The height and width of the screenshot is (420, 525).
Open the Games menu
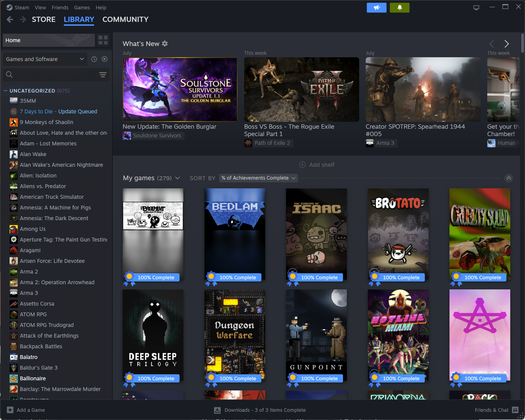coord(82,8)
